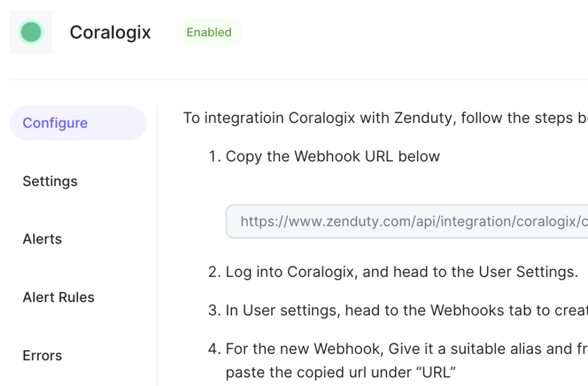
Task: Open the Alerts section
Action: (42, 239)
